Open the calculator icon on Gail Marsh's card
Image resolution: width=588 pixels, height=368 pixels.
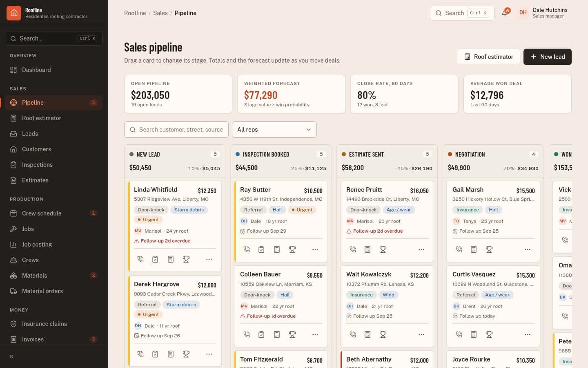tap(474, 249)
